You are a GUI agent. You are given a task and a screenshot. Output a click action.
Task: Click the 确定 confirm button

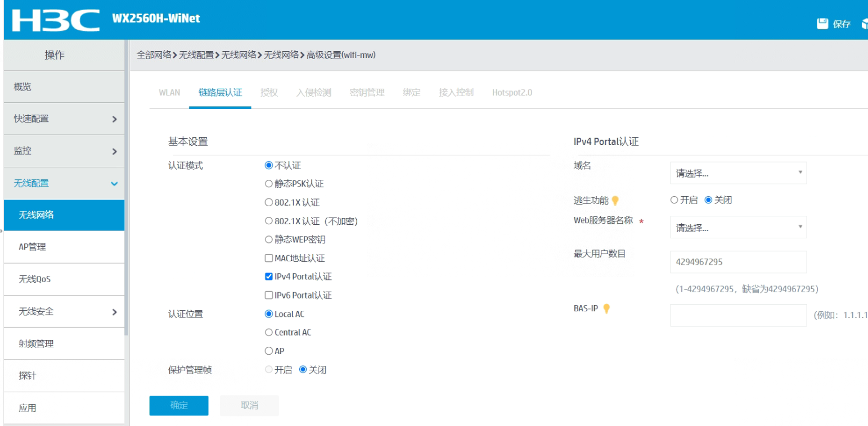click(179, 405)
